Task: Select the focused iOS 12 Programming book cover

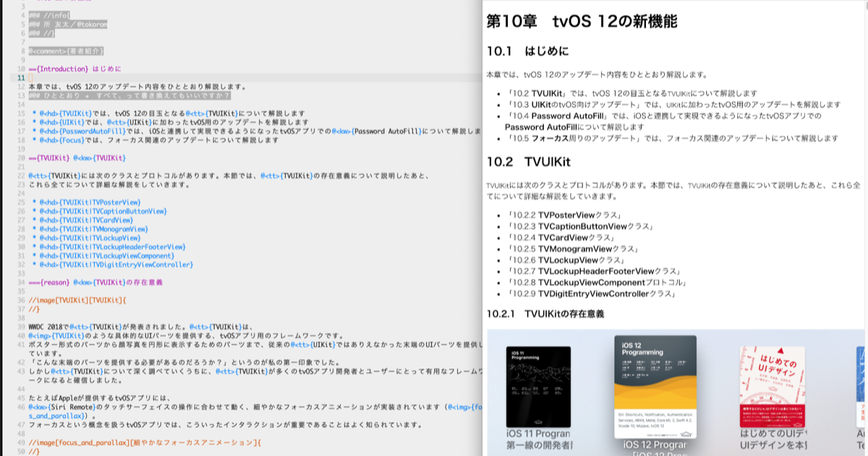Action: tap(655, 386)
